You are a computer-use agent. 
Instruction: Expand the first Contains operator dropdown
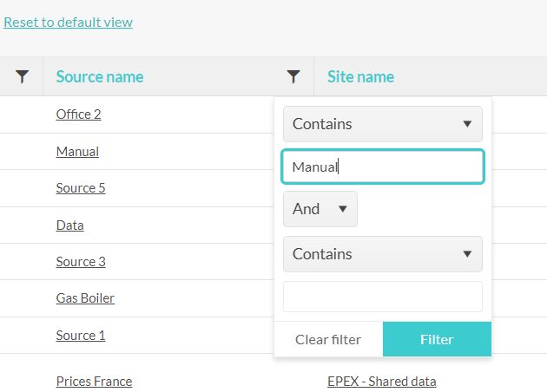point(383,124)
